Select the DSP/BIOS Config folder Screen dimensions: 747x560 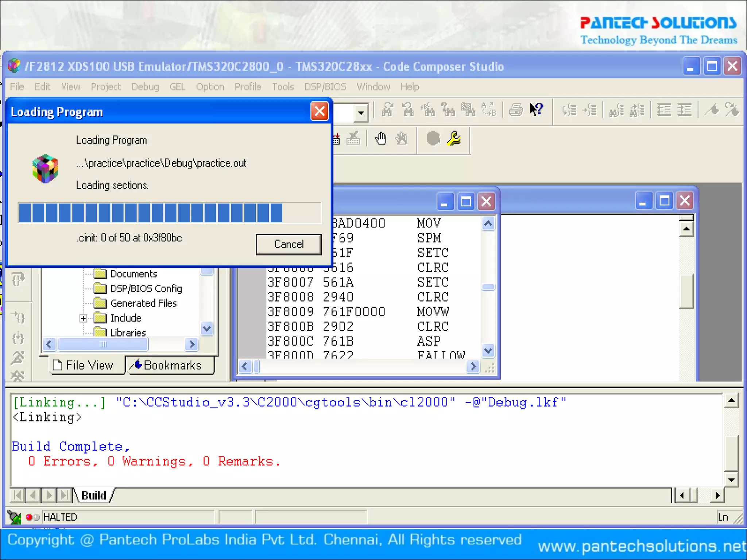tap(146, 289)
